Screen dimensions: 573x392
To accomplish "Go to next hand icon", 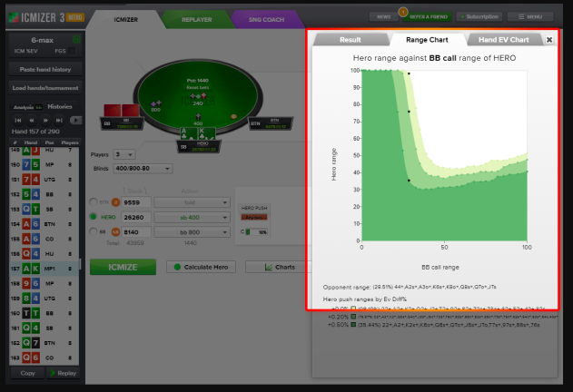I will (x=45, y=120).
